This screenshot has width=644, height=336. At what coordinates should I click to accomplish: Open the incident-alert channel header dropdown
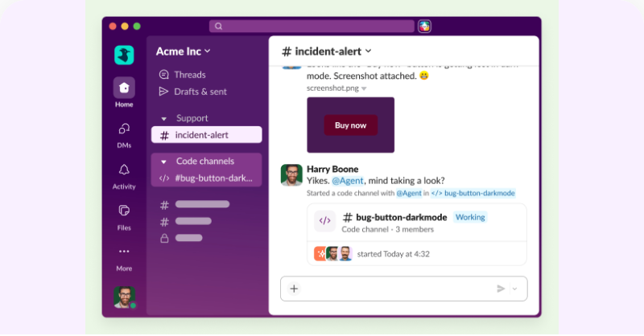click(368, 51)
